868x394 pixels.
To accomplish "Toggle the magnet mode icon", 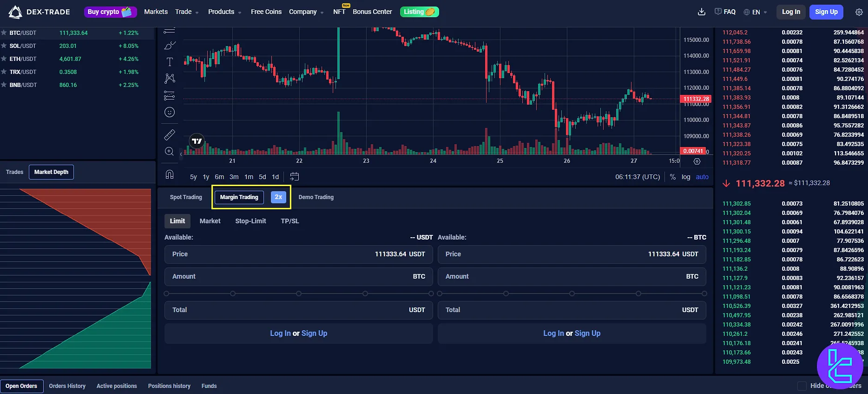I will click(x=170, y=174).
